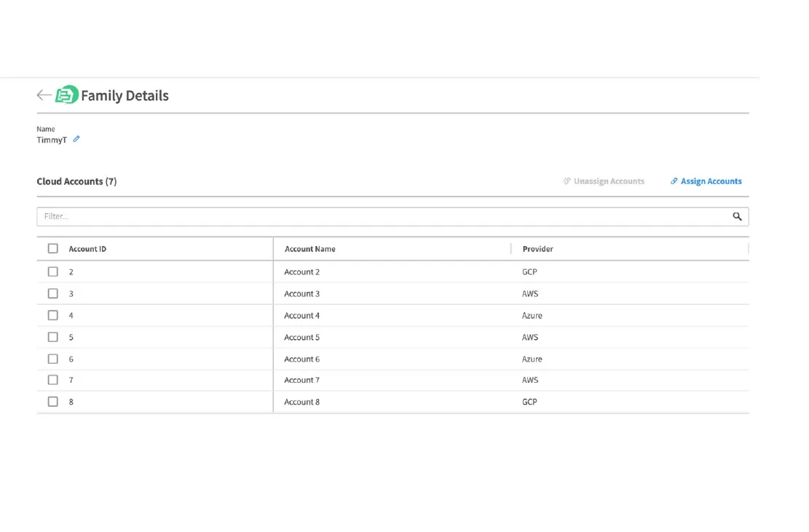Click the Provider column header
The height and width of the screenshot is (532, 809).
pos(537,249)
